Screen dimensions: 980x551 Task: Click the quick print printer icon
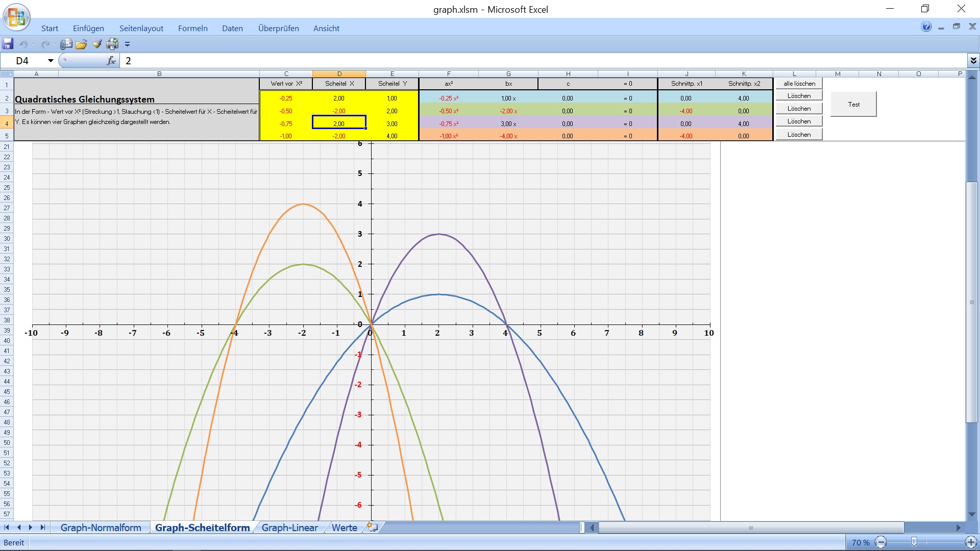[112, 44]
